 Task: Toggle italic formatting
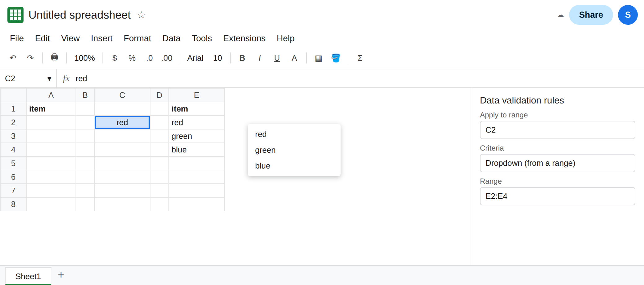pyautogui.click(x=259, y=58)
